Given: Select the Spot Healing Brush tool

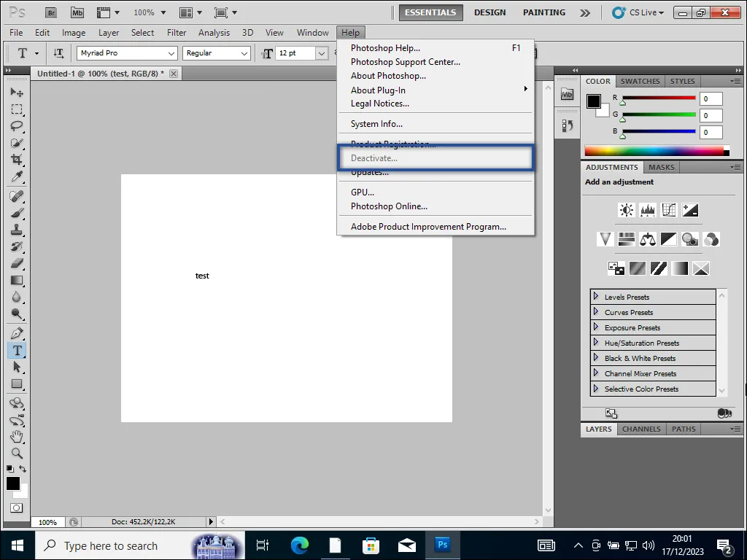Looking at the screenshot, I should 17,195.
